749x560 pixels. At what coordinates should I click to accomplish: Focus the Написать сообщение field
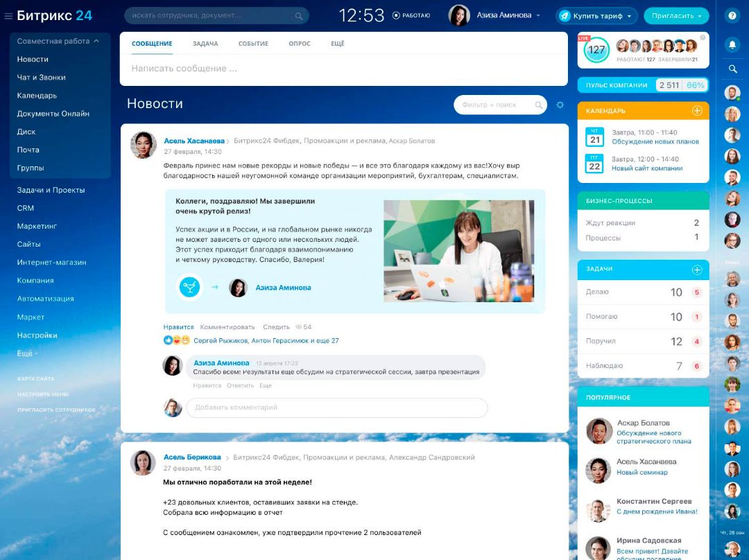click(344, 69)
